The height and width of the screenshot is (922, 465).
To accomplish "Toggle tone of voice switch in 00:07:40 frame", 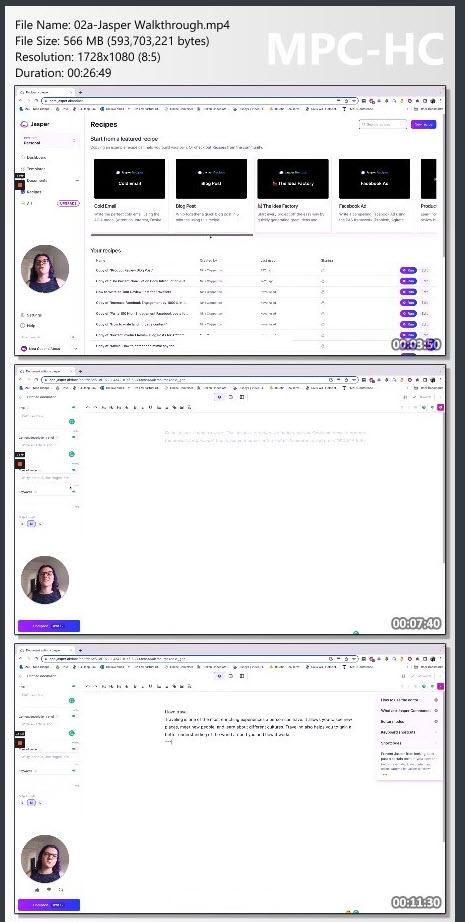I will (75, 470).
